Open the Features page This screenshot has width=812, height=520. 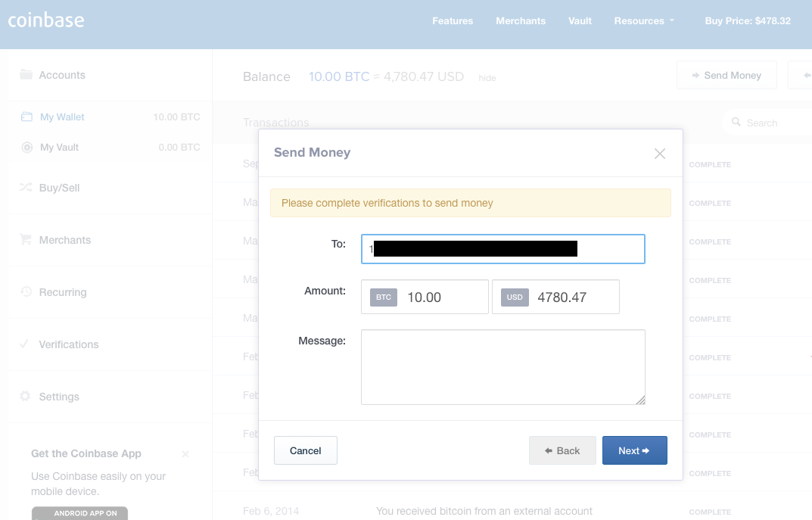click(x=453, y=20)
